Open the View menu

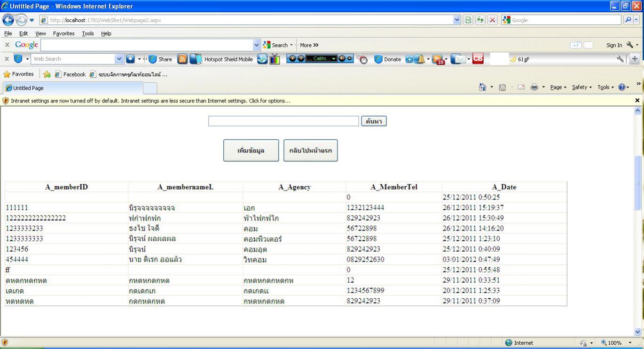pos(40,33)
